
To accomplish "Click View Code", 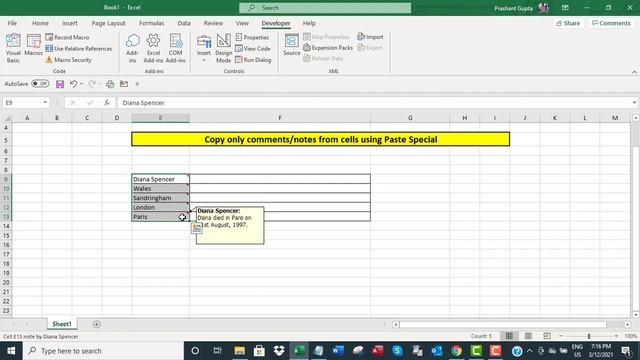I will pyautogui.click(x=253, y=49).
